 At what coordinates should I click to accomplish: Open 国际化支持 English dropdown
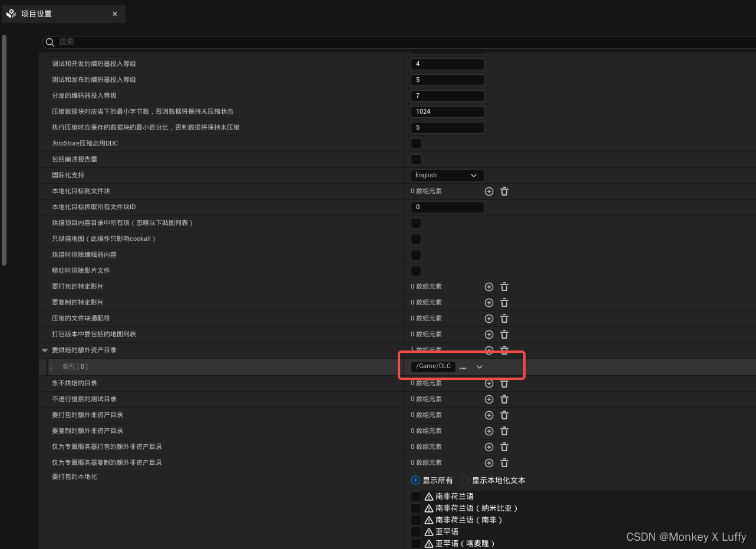tap(447, 176)
